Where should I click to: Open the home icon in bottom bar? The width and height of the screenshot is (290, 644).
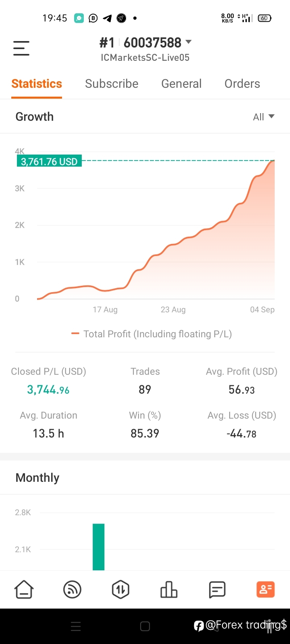click(24, 590)
